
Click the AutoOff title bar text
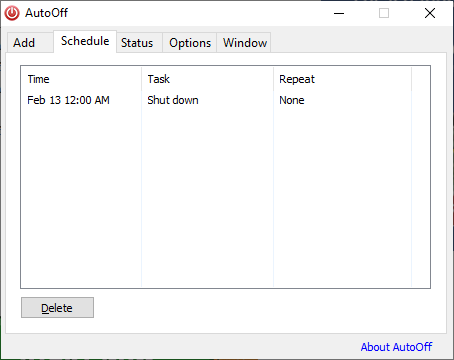[x=47, y=13]
